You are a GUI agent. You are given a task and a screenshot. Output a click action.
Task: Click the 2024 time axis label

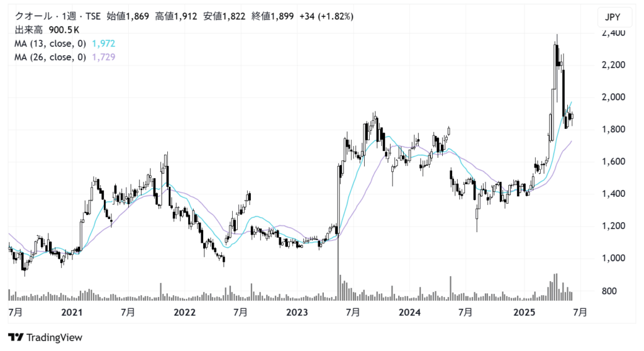point(409,313)
